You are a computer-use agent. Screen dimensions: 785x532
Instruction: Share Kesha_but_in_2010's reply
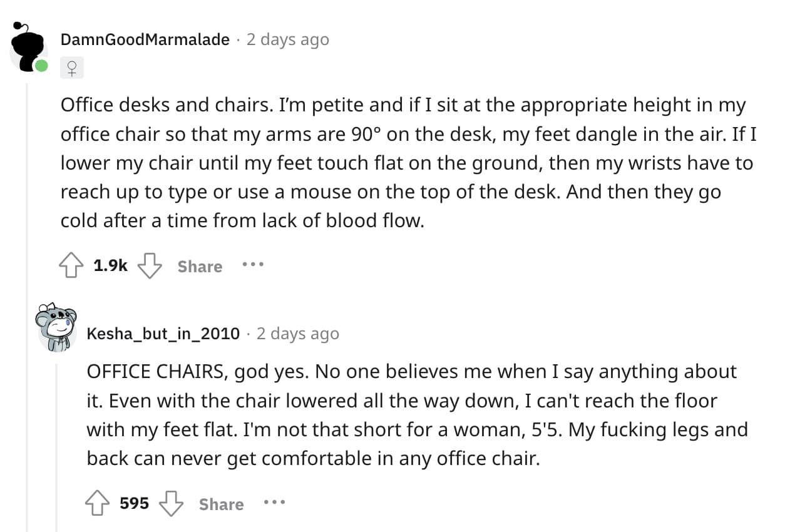[x=220, y=504]
